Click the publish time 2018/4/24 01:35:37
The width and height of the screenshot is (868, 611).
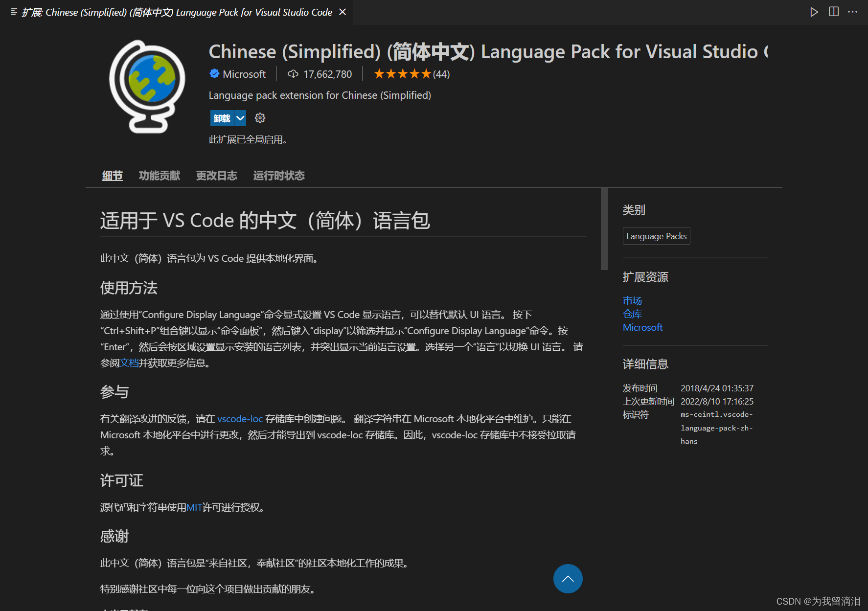tap(717, 388)
